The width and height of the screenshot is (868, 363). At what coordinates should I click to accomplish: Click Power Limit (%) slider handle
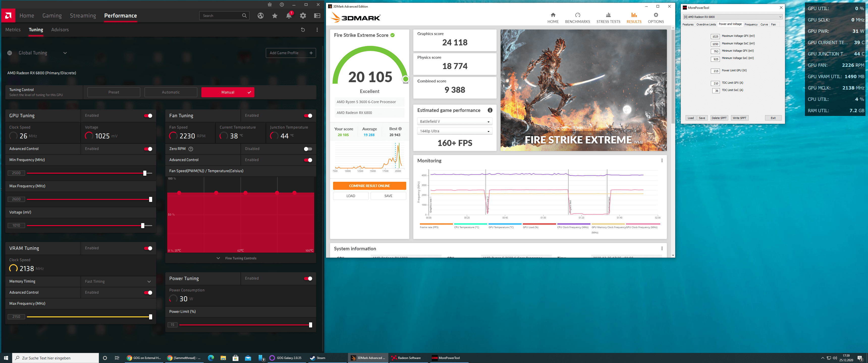click(310, 325)
